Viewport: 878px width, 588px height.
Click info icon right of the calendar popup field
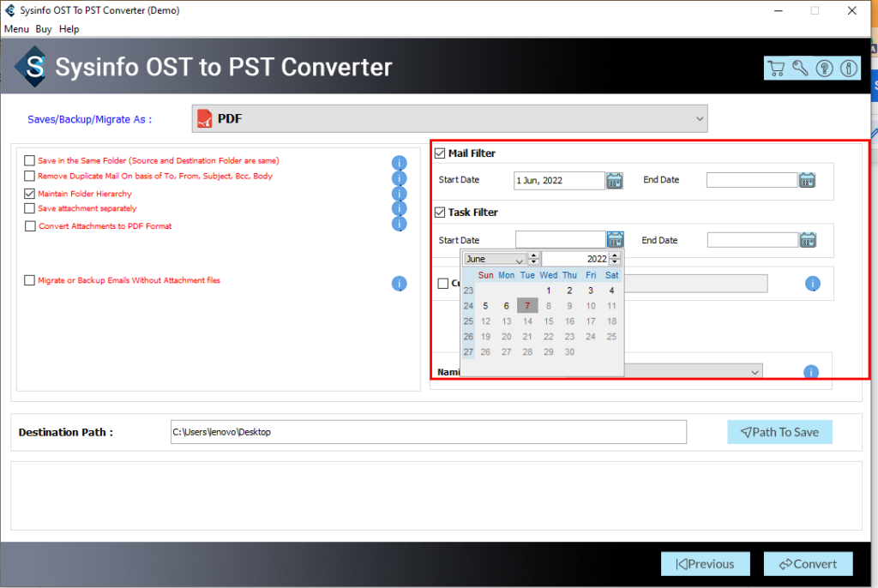(813, 284)
